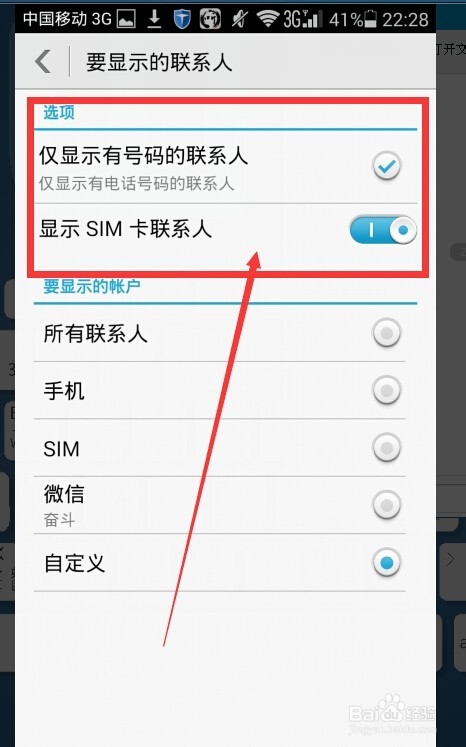Screen dimensions: 466x747
Task: Tap the 微信 奋斗 account row
Action: pos(219,505)
